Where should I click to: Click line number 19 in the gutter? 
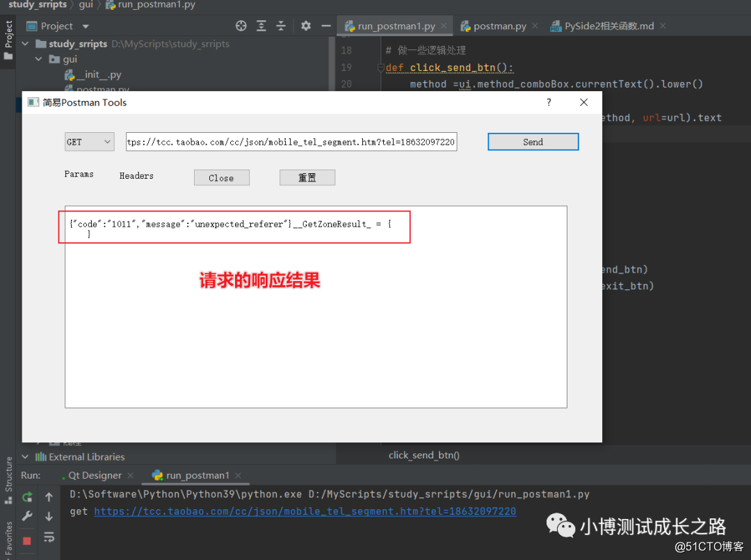pos(346,67)
